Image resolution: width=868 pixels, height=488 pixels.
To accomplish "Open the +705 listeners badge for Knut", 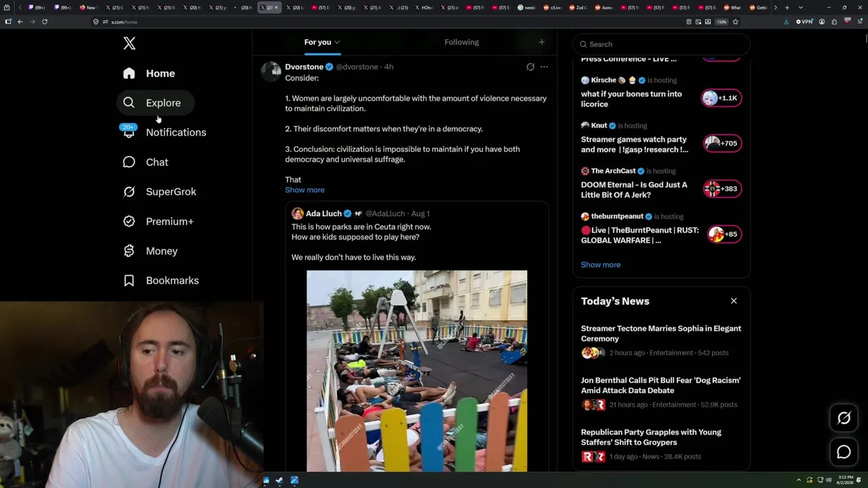I will point(722,144).
